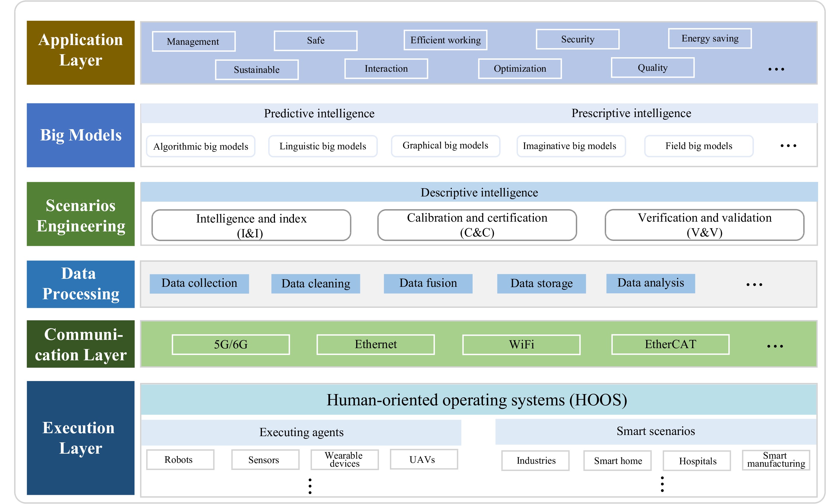Viewport: 840px width, 504px height.
Task: Select Algorithmic big models box
Action: click(201, 146)
